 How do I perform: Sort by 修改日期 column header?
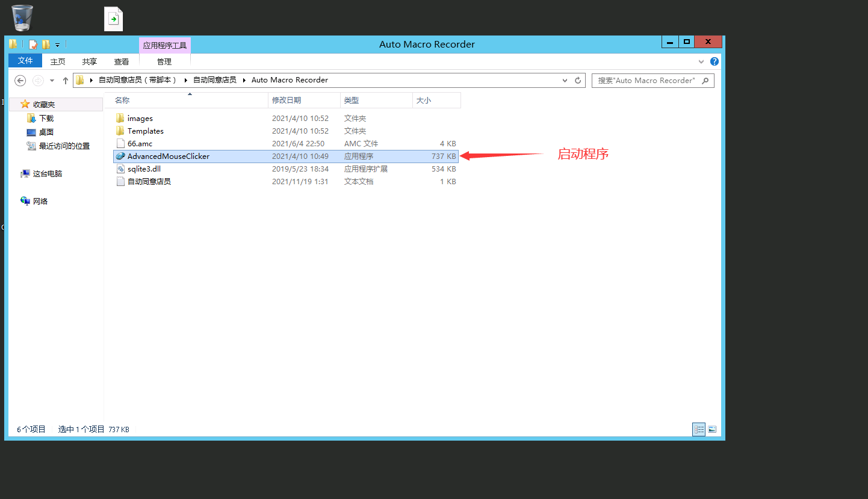[x=305, y=101]
